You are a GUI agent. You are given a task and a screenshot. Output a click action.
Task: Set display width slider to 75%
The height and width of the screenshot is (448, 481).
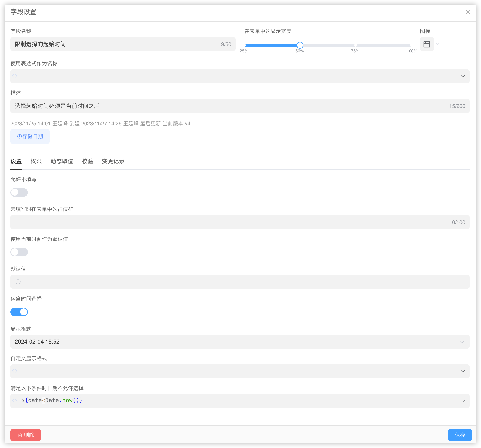coord(355,45)
